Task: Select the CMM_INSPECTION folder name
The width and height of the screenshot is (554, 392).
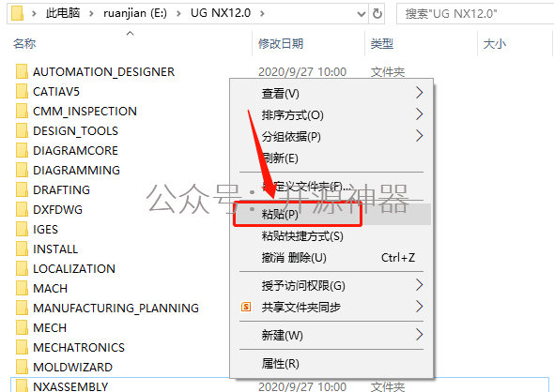Action: point(85,112)
